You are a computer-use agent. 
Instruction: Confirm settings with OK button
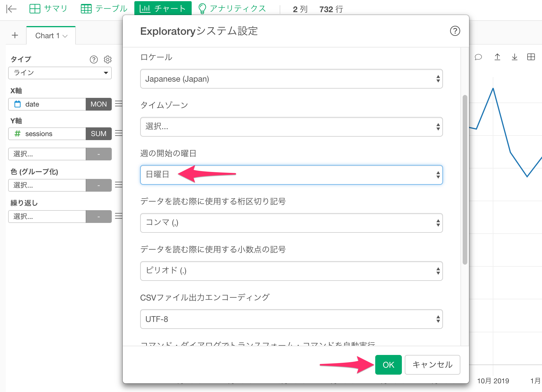point(388,365)
